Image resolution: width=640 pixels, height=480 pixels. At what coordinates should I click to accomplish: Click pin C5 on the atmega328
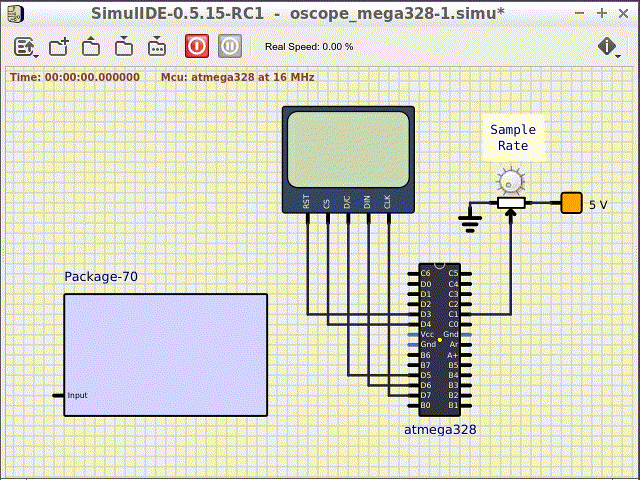[x=466, y=273]
